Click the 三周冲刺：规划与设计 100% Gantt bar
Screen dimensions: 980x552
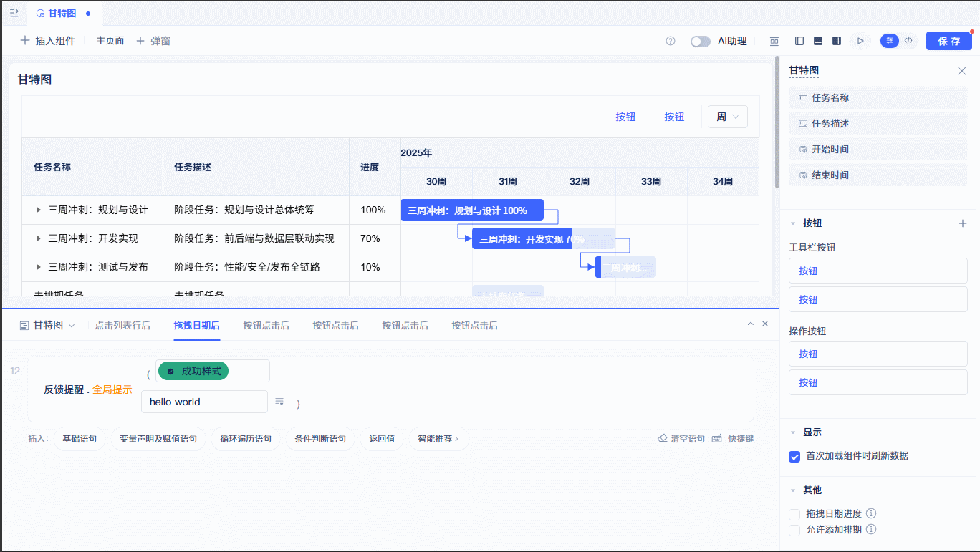click(x=472, y=210)
